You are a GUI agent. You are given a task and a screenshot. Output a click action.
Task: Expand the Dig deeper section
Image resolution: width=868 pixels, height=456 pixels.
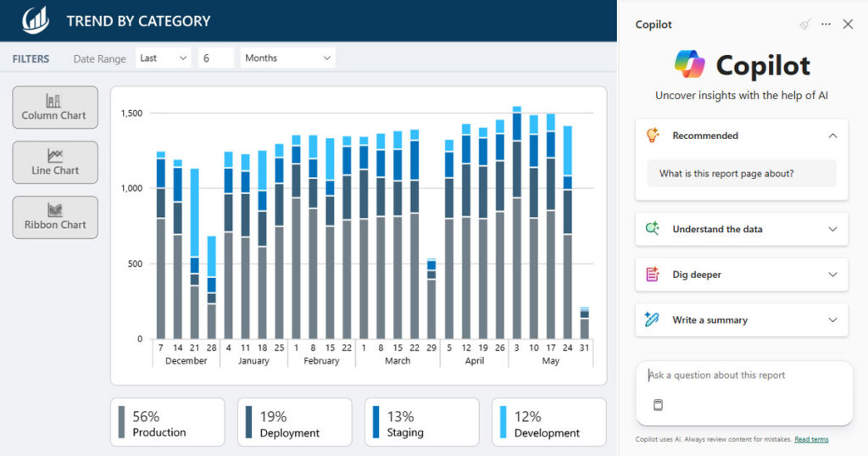tap(741, 275)
